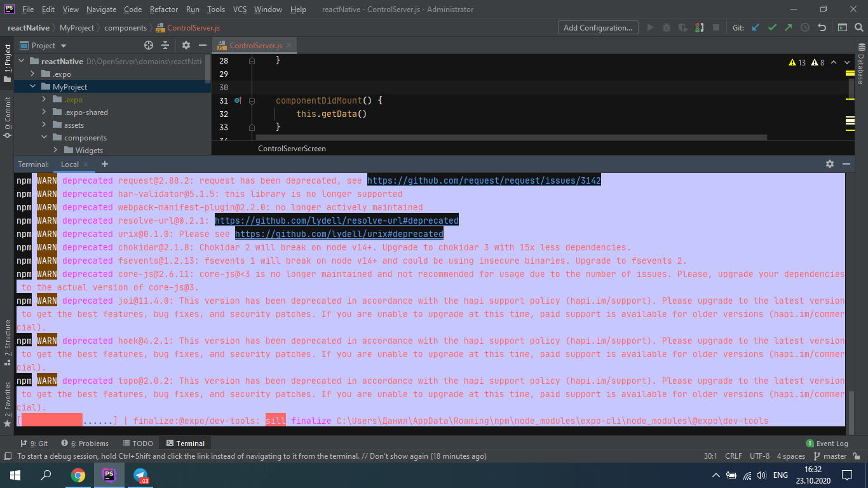
Task: Hide the Terminal panel with minus icon
Action: (846, 164)
